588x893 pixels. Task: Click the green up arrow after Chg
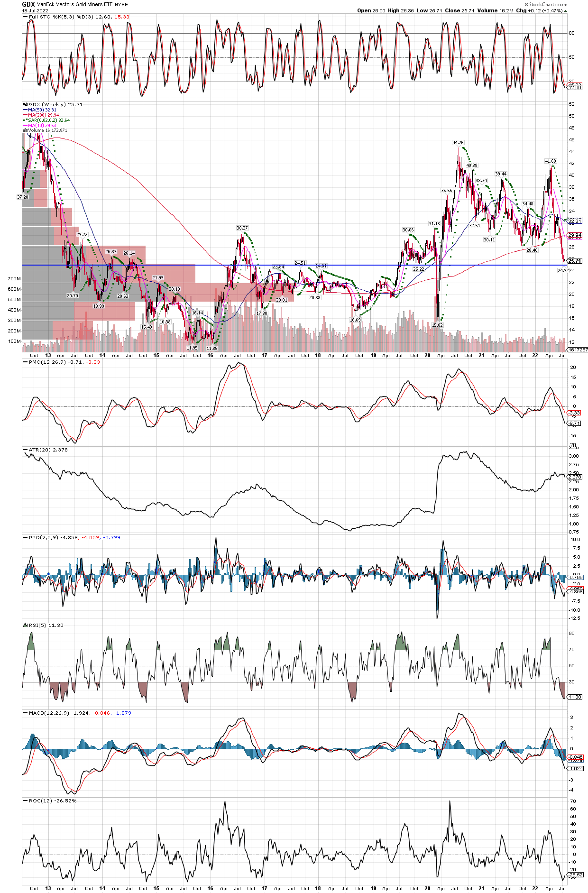565,10
